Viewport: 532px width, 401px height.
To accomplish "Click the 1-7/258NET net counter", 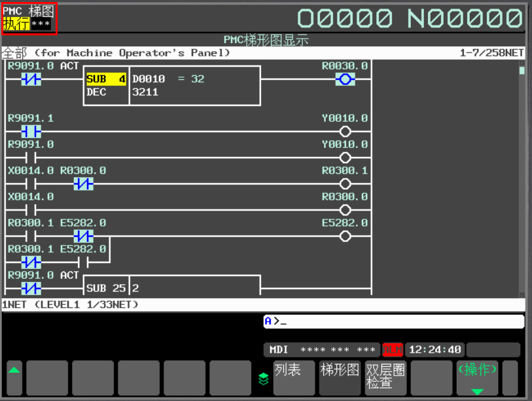I will click(x=492, y=52).
